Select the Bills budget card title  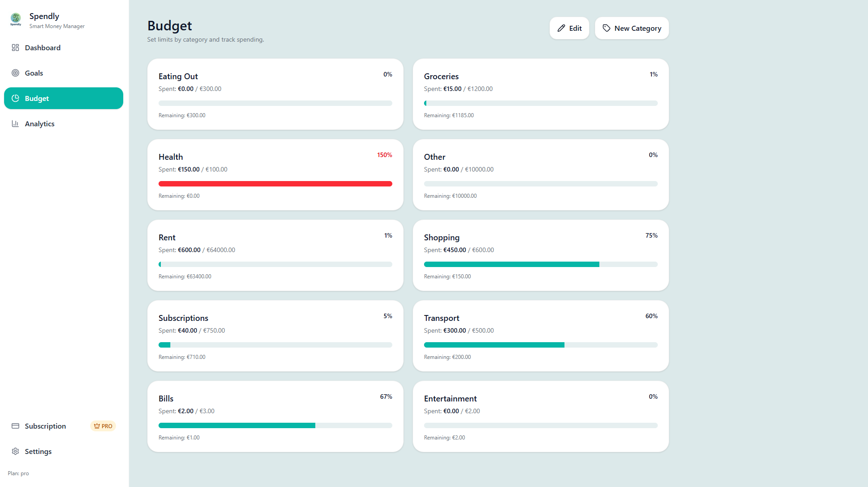tap(166, 399)
